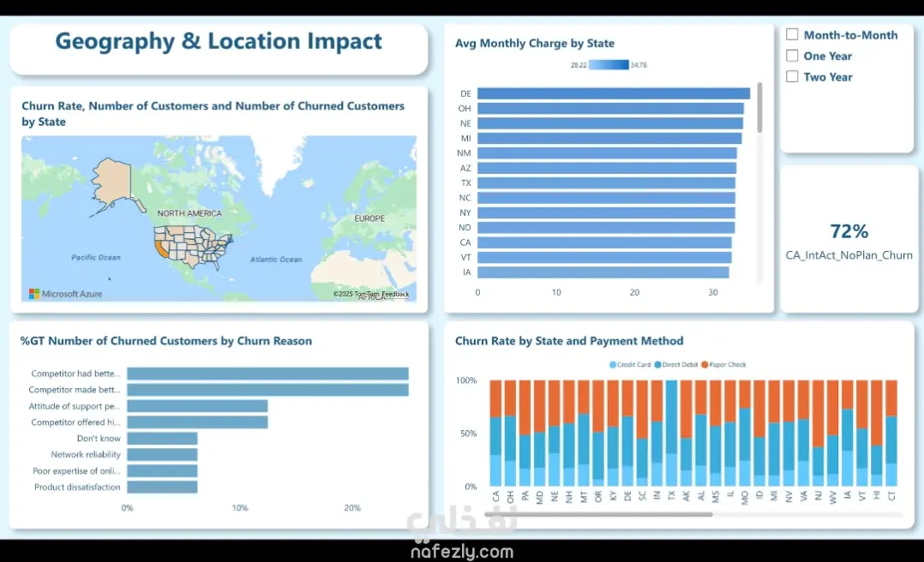This screenshot has height=562, width=924.
Task: Open the map Feedback link
Action: [394, 294]
